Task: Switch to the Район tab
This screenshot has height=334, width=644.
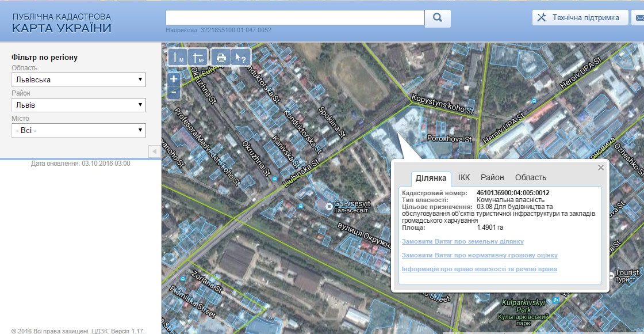Action: (x=492, y=177)
